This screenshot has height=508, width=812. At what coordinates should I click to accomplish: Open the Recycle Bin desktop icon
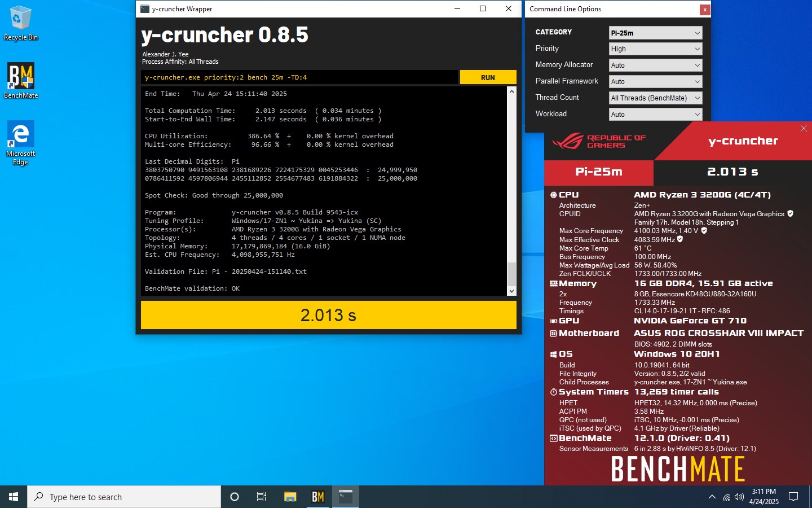(20, 23)
